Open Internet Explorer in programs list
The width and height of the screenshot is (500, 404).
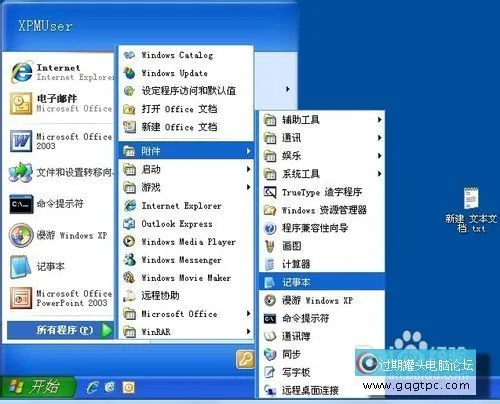pyautogui.click(x=186, y=206)
